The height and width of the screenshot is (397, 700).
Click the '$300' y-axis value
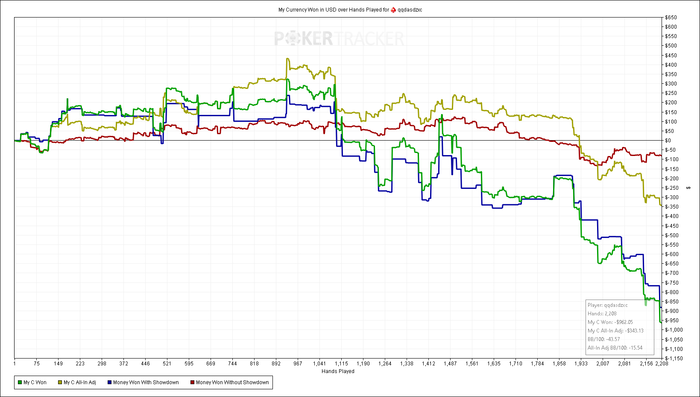pyautogui.click(x=671, y=84)
